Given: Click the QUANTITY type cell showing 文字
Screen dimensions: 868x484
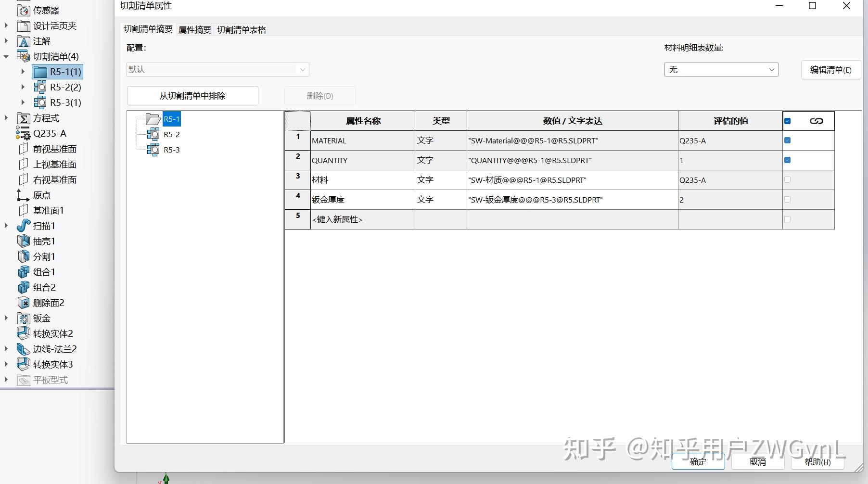Looking at the screenshot, I should tap(441, 160).
